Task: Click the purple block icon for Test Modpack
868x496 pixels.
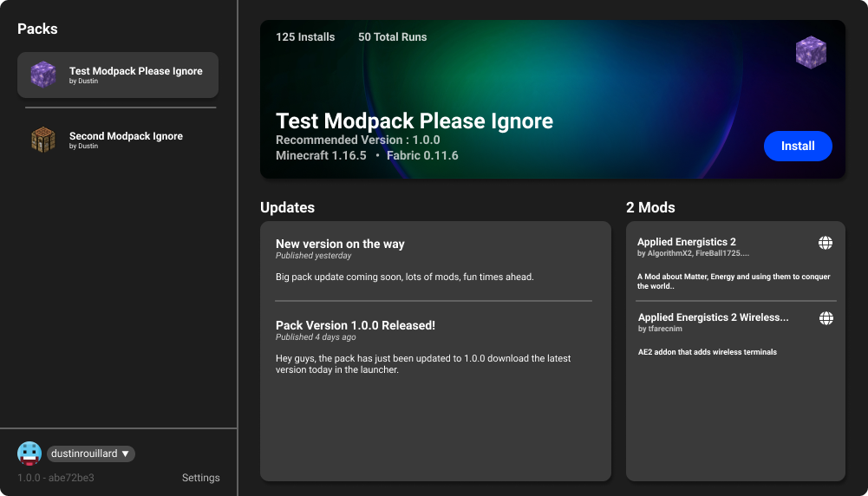Action: click(43, 75)
